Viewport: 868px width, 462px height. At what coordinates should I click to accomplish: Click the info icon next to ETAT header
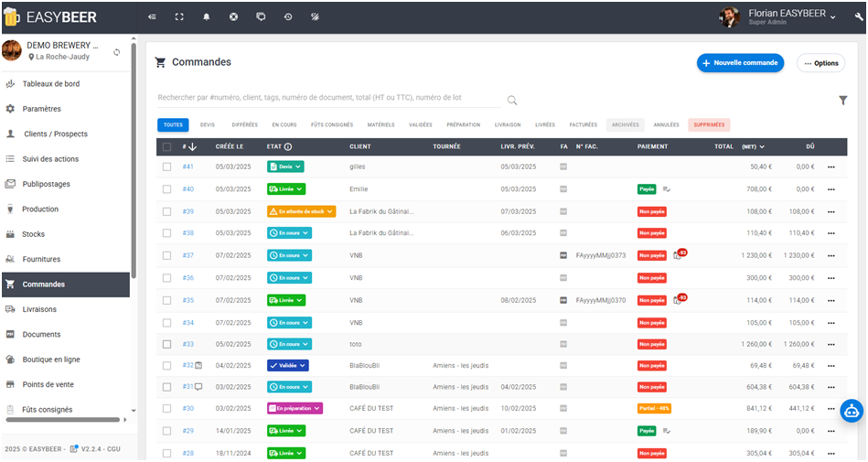(288, 146)
